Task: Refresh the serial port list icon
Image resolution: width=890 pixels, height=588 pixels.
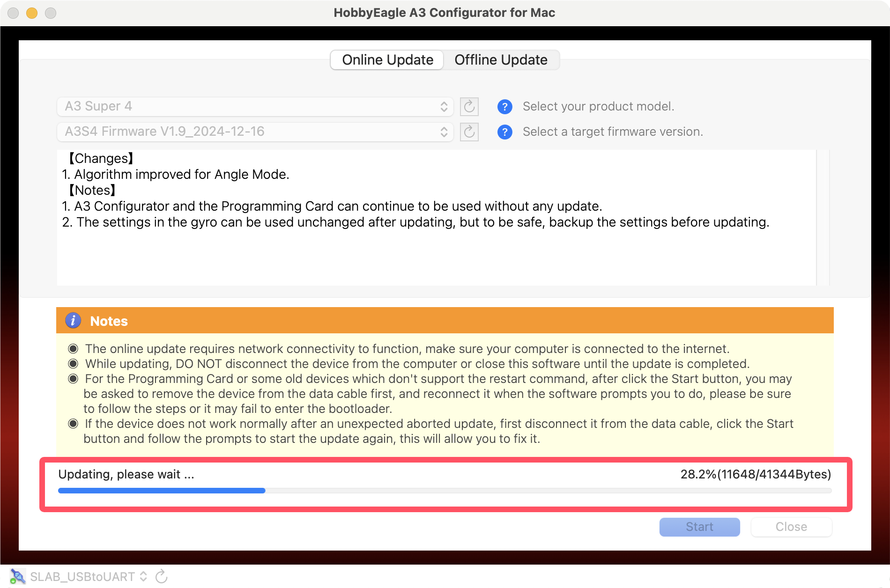Action: pos(161,576)
